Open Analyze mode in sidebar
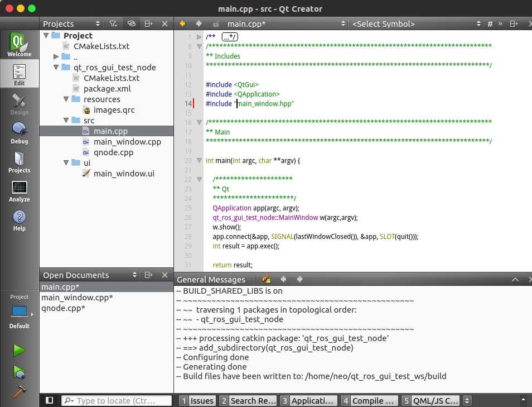Viewport: 532px width, 407px height. click(x=20, y=190)
